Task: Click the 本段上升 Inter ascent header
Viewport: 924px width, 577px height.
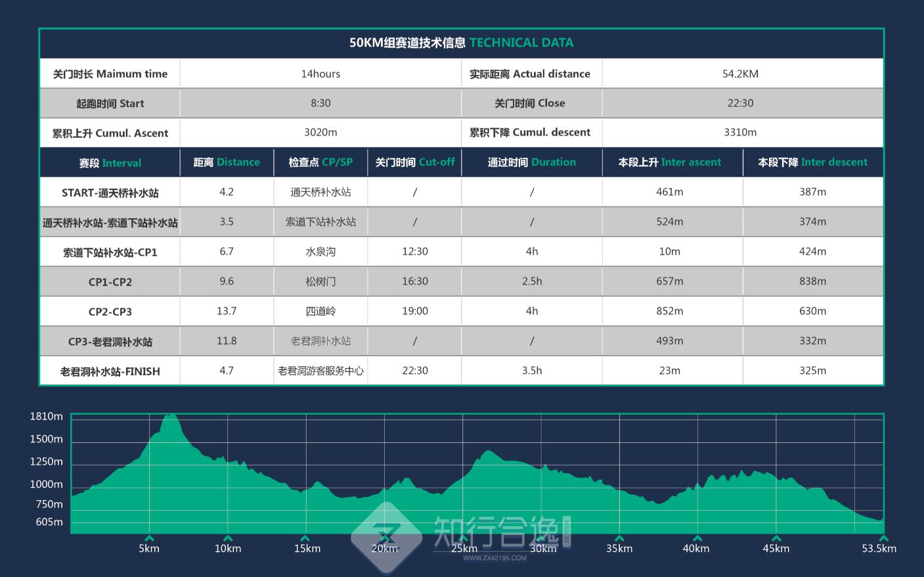Action: pyautogui.click(x=669, y=162)
